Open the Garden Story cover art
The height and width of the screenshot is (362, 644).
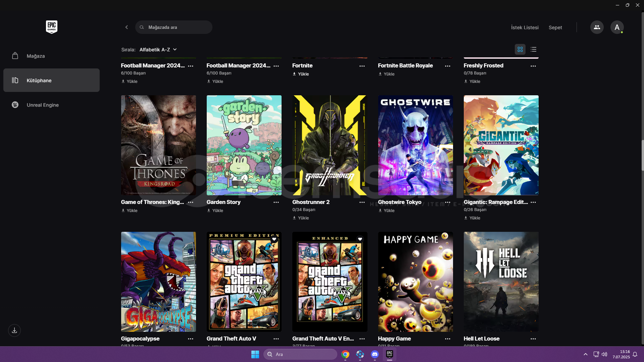tap(244, 145)
